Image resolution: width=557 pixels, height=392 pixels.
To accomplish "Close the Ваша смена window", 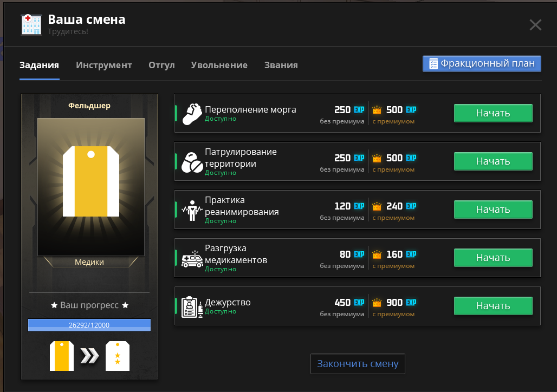I will (535, 25).
